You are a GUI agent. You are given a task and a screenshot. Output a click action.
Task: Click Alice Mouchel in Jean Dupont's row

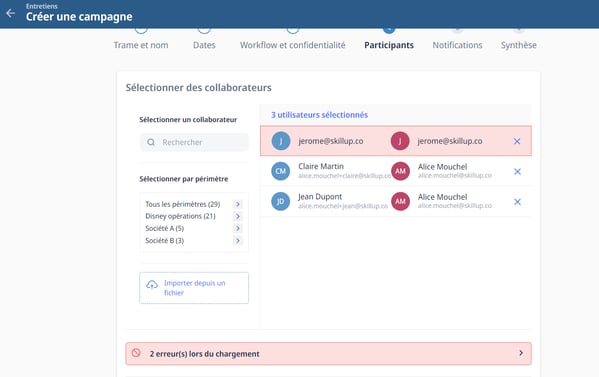pos(442,197)
